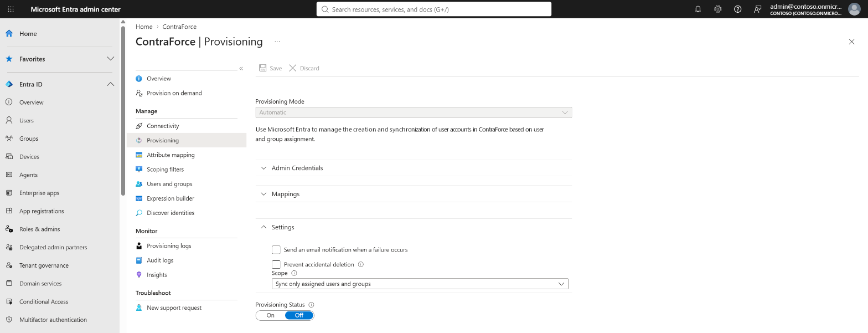This screenshot has height=333, width=868.
Task: Click the Attribute mapping table icon
Action: pos(139,155)
